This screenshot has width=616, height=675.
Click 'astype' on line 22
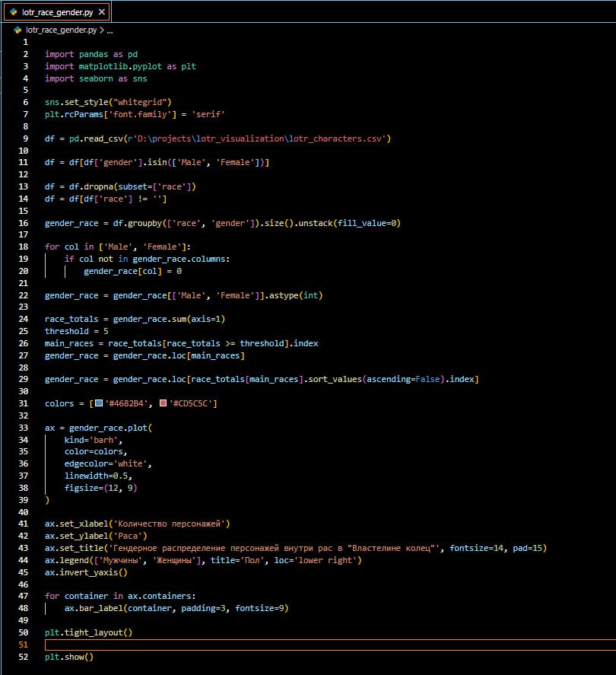point(284,296)
